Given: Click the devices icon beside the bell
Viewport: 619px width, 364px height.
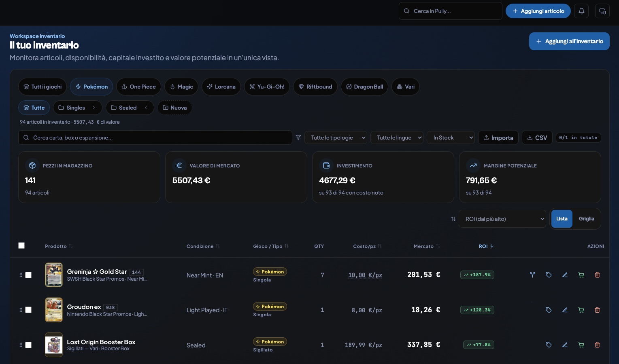Looking at the screenshot, I should point(602,11).
